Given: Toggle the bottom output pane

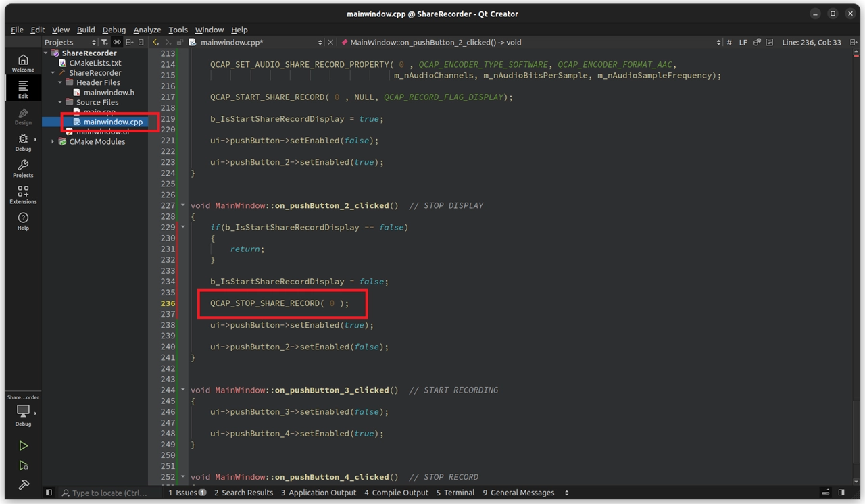Looking at the screenshot, I should pos(825,493).
